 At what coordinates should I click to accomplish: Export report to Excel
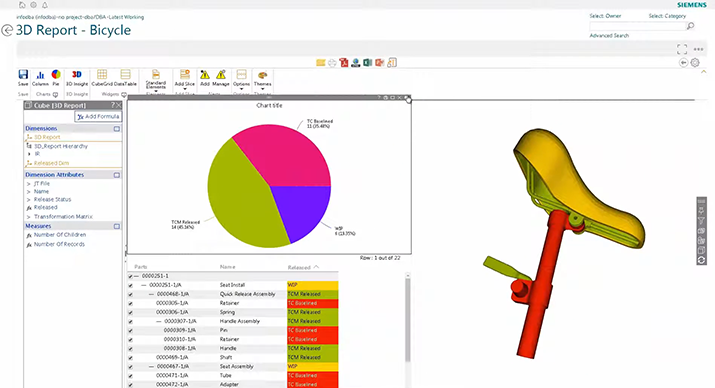[368, 62]
